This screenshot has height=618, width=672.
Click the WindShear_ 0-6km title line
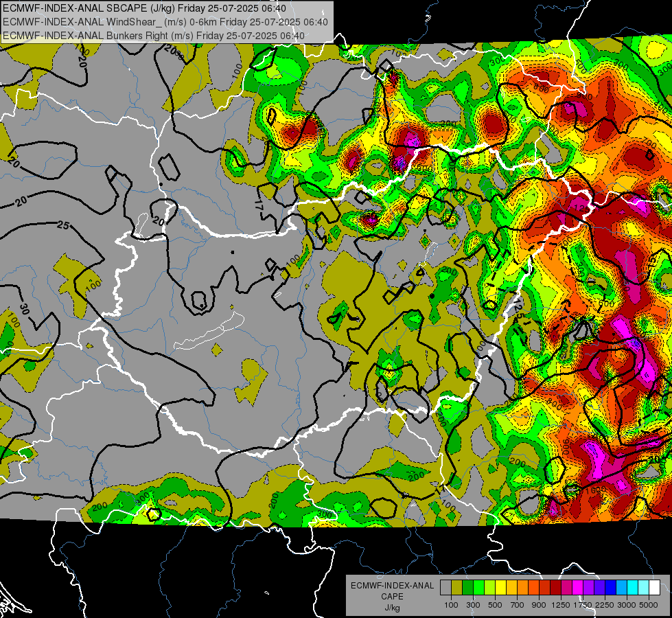pyautogui.click(x=165, y=22)
